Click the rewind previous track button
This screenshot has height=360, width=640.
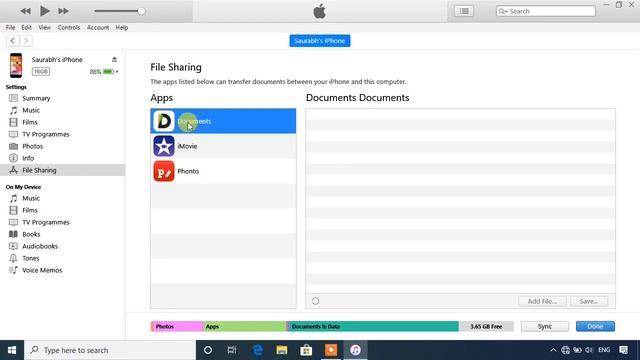pyautogui.click(x=25, y=11)
